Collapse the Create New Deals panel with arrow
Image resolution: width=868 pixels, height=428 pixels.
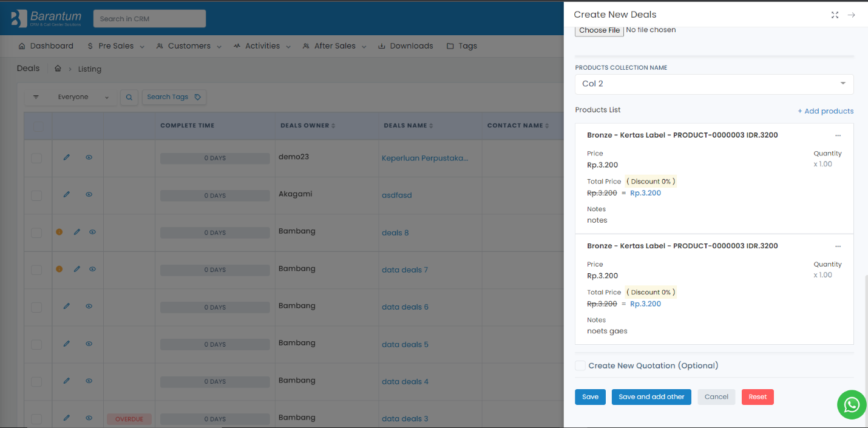[x=852, y=15]
